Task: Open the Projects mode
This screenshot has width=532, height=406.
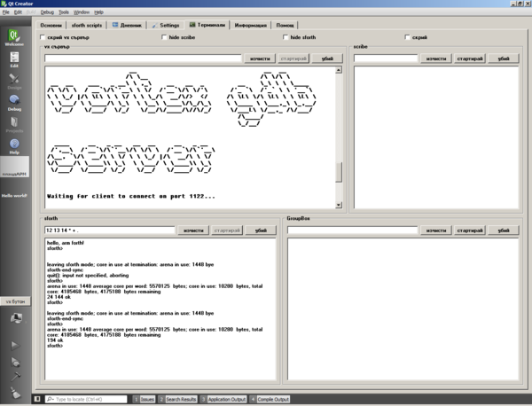Action: point(14,124)
